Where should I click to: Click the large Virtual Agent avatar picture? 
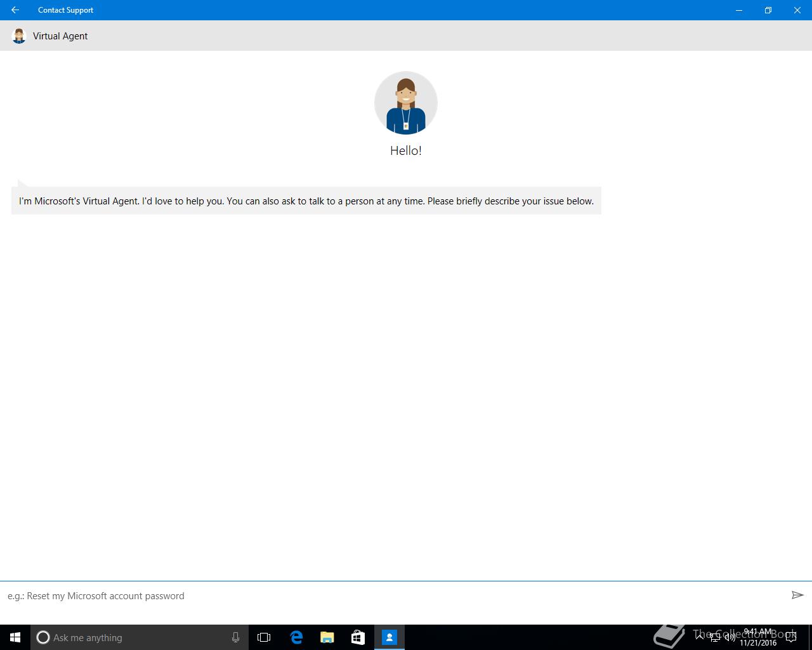coord(406,103)
